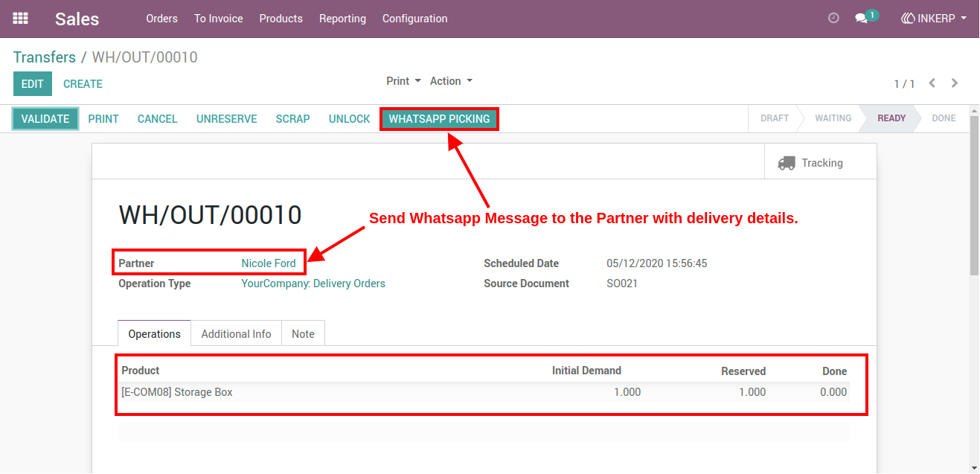Open the Products menu
The height and width of the screenshot is (474, 980).
click(x=281, y=19)
